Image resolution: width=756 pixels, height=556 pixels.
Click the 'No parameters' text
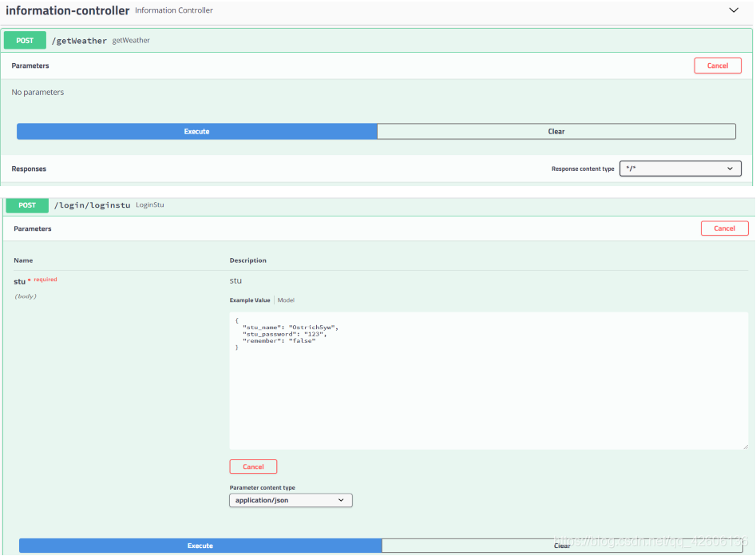pos(38,92)
